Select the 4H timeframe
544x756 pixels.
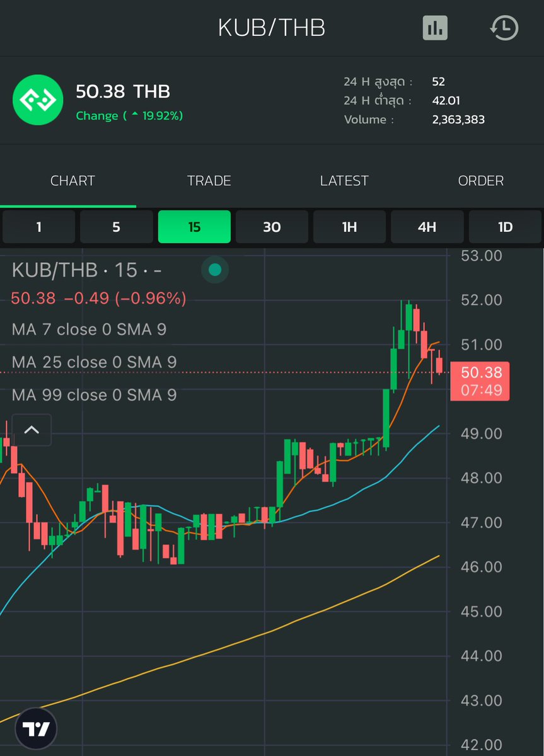click(x=427, y=227)
